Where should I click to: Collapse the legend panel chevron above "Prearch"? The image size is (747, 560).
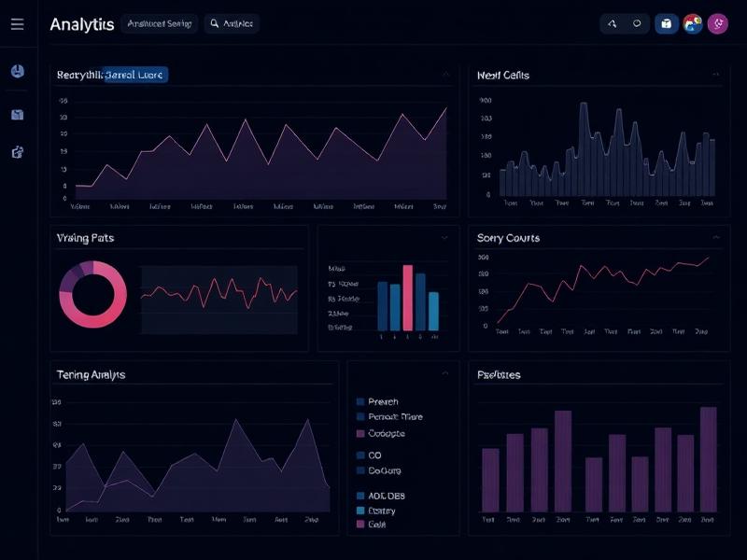click(445, 373)
